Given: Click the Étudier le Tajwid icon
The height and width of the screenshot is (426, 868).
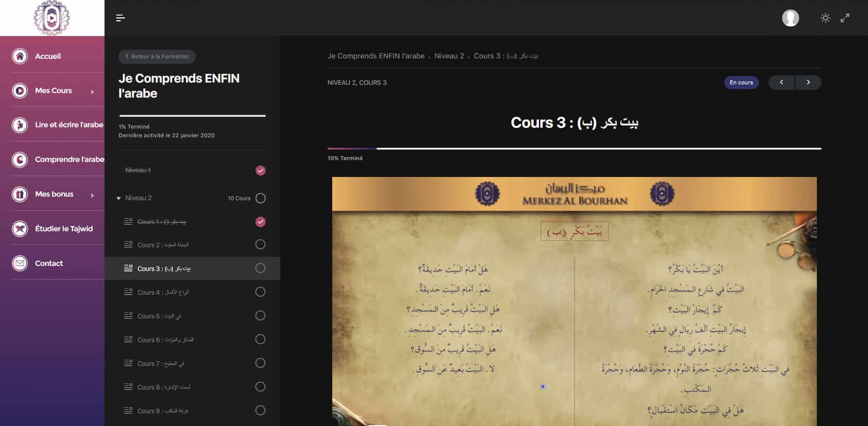Looking at the screenshot, I should [x=20, y=229].
